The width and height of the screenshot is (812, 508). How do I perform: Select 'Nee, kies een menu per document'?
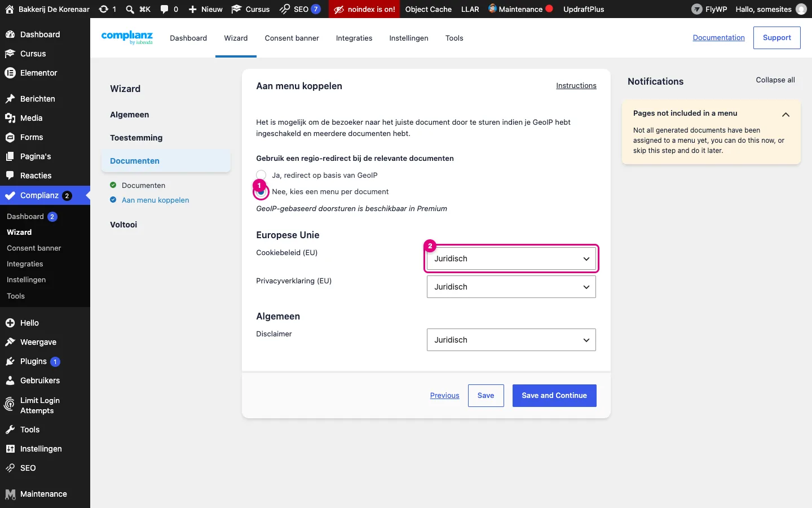pyautogui.click(x=261, y=192)
